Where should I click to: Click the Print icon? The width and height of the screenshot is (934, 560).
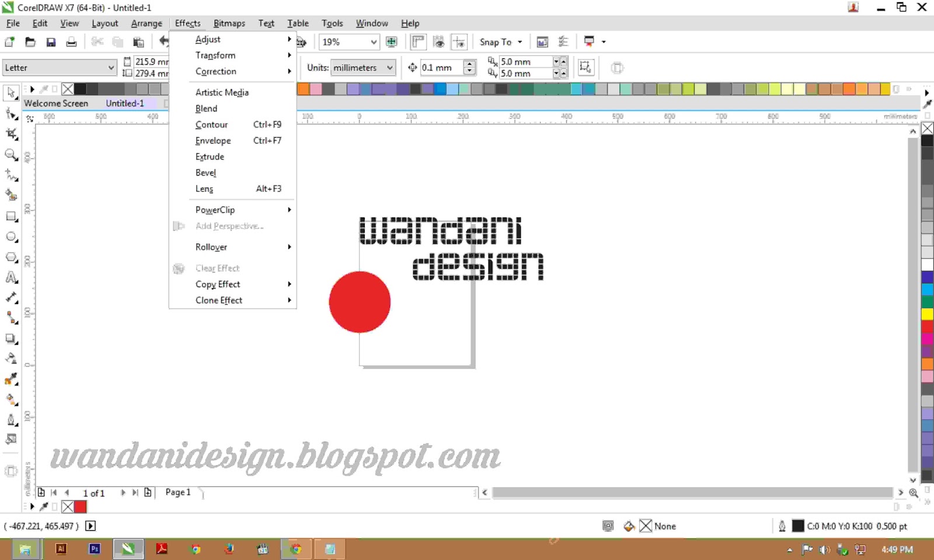point(71,42)
